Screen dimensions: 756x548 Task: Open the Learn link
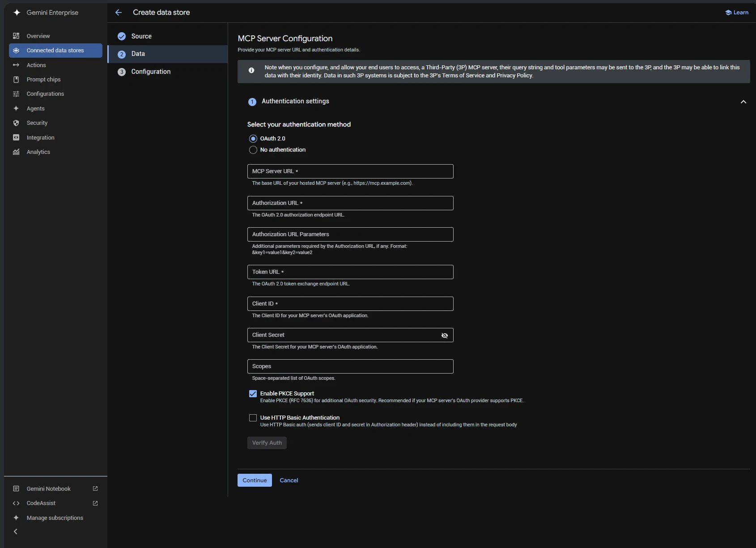coord(737,13)
